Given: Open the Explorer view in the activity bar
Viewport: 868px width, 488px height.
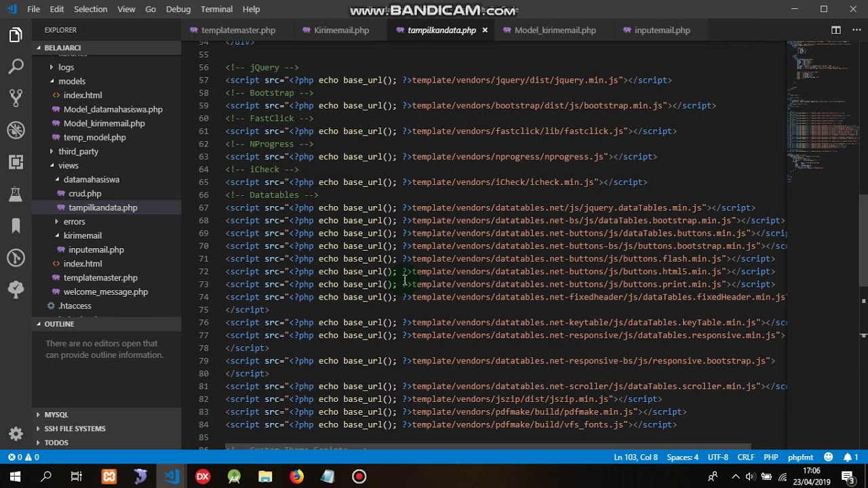Looking at the screenshot, I should (16, 35).
